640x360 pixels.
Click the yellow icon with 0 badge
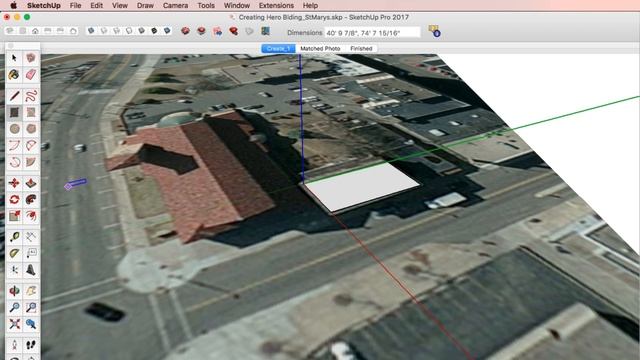coord(434,31)
